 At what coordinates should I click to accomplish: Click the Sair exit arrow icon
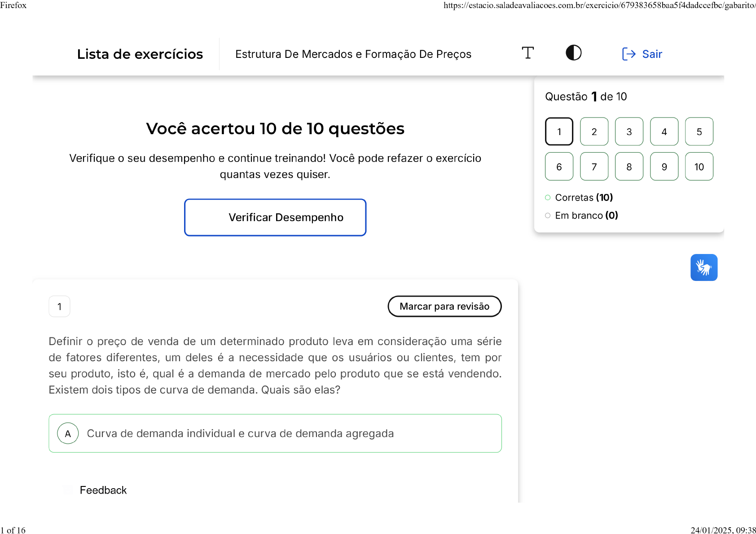coord(629,54)
